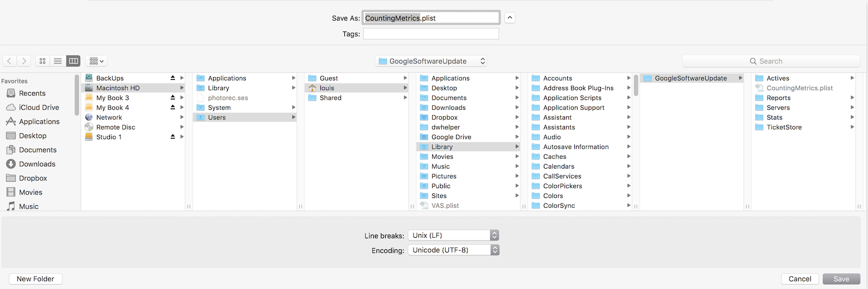Expand the Calendars folder arrow

click(629, 166)
